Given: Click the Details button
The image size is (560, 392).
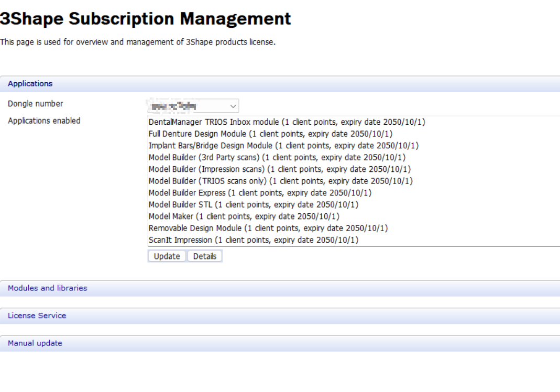Looking at the screenshot, I should tap(205, 256).
